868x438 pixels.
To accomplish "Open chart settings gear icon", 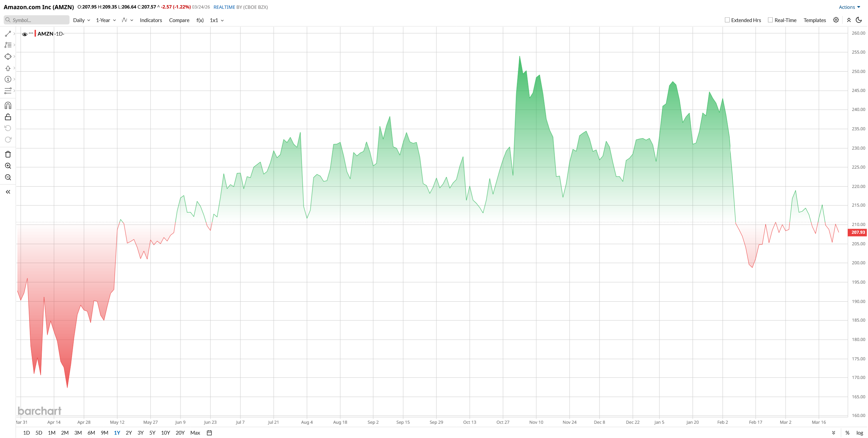I will pyautogui.click(x=836, y=20).
